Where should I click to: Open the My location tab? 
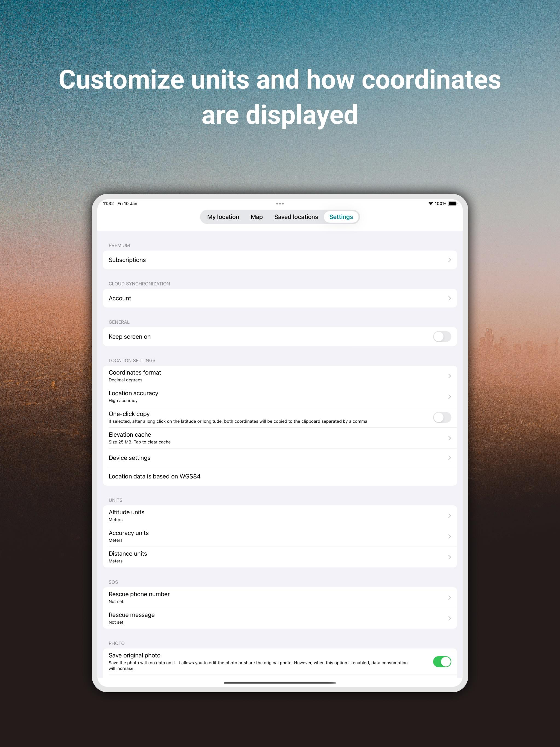(x=223, y=217)
